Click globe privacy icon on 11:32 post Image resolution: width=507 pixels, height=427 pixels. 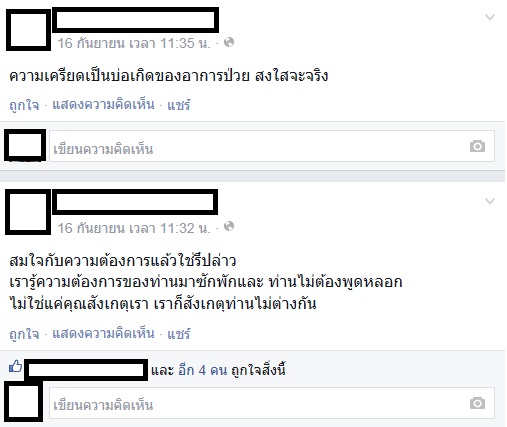point(229,226)
